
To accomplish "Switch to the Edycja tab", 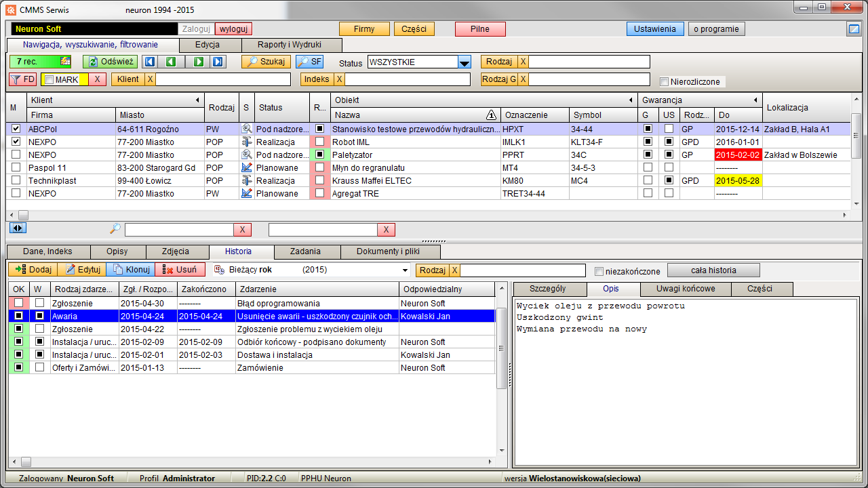I will [x=211, y=45].
